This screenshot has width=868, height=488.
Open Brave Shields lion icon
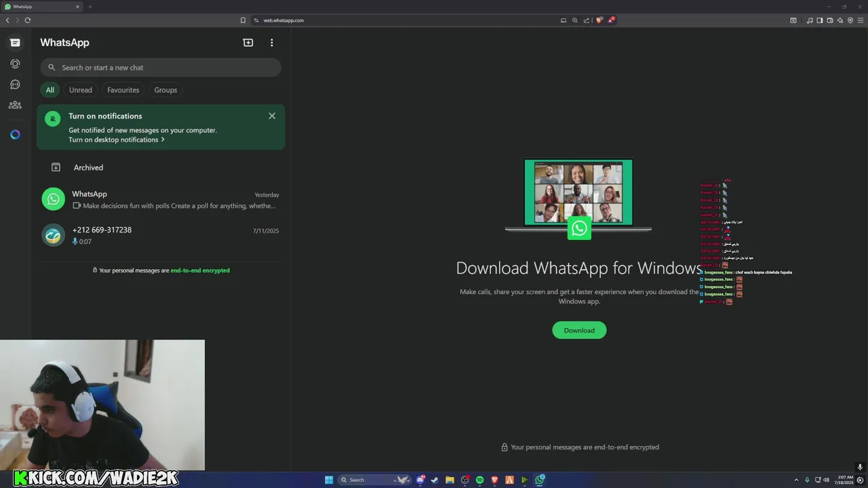tap(599, 20)
